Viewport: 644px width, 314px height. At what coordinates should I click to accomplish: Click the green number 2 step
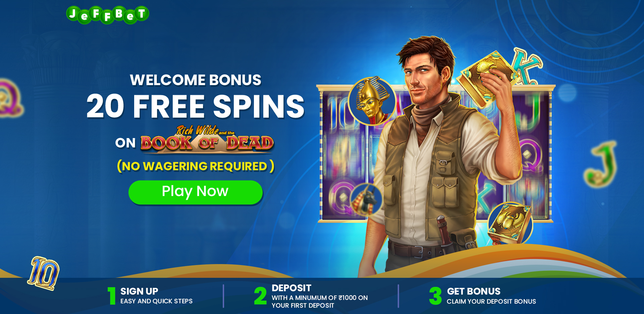click(260, 296)
